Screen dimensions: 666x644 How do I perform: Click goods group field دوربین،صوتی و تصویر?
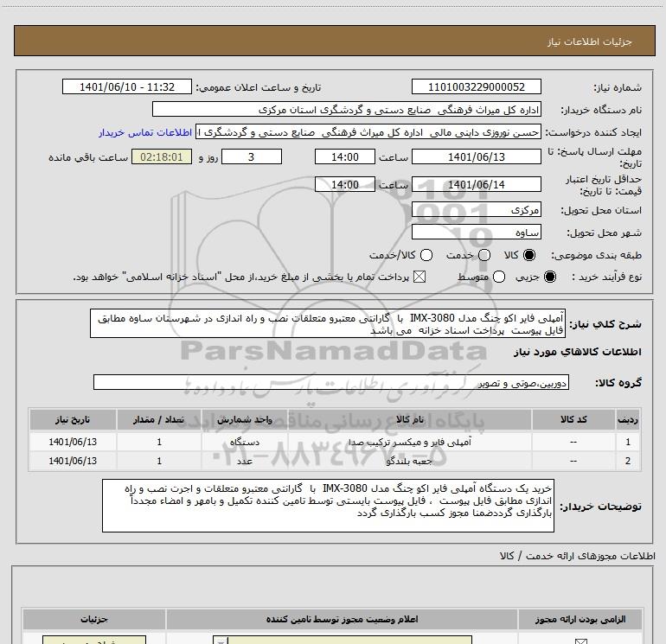pyautogui.click(x=331, y=382)
